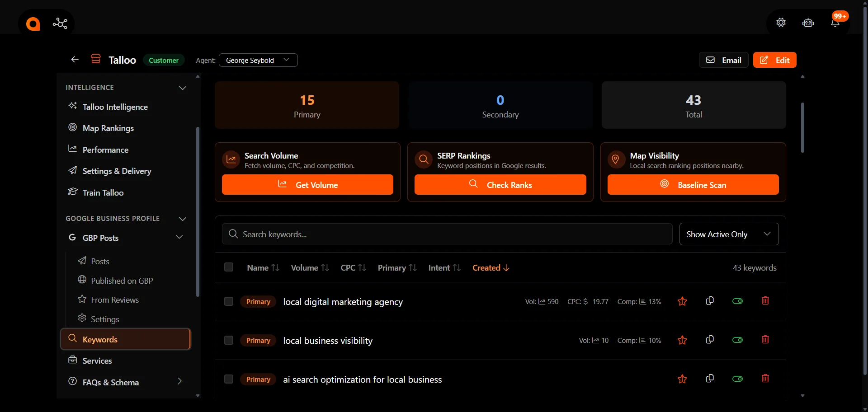
Task: Select 'local business visibility' row checkbox
Action: pyautogui.click(x=229, y=340)
